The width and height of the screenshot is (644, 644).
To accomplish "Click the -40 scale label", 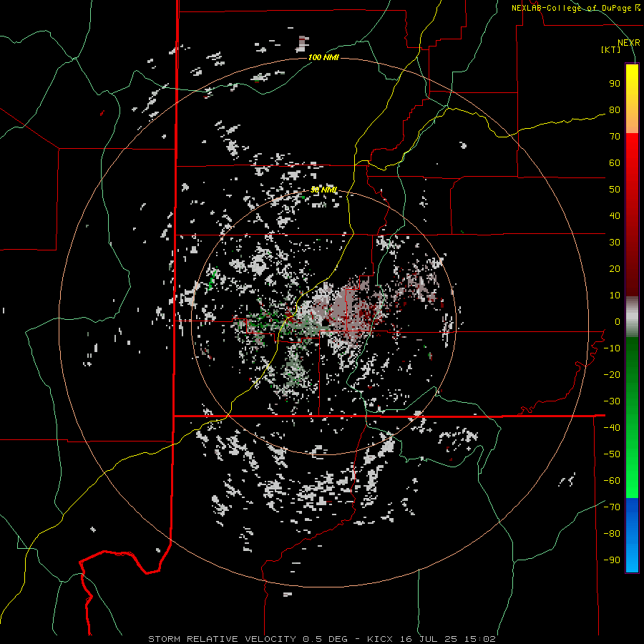I will (612, 428).
